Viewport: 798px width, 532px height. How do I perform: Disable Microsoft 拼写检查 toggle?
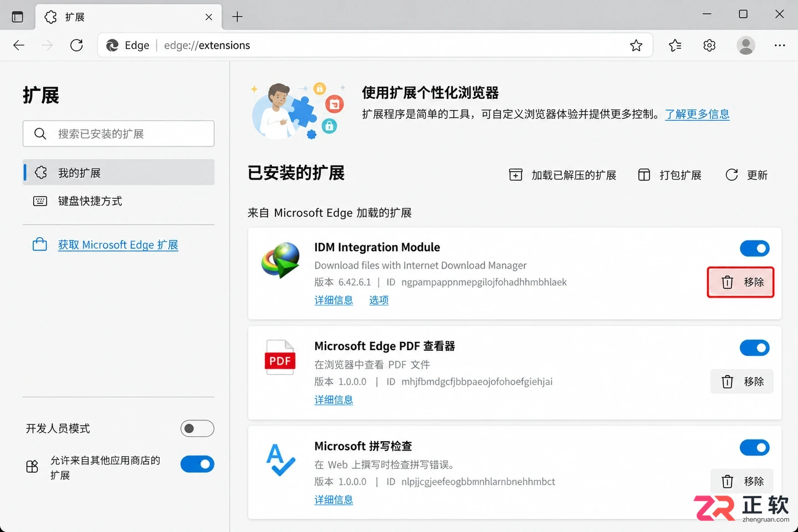point(755,448)
